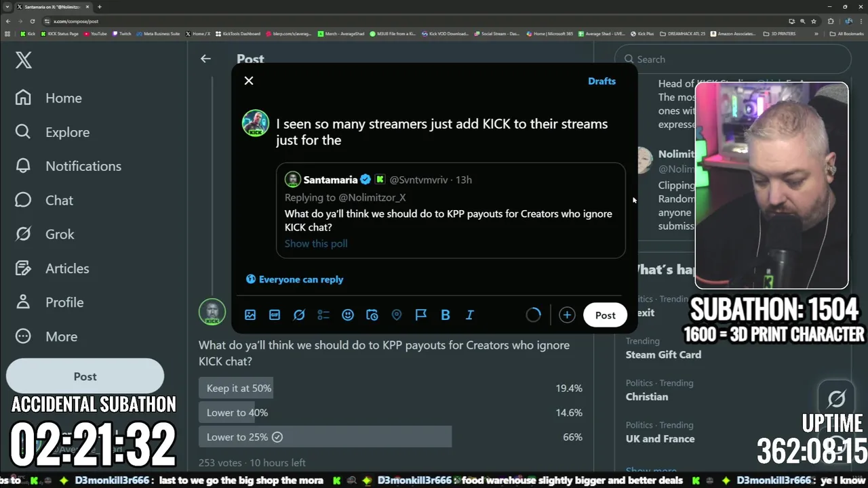The width and height of the screenshot is (868, 488).
Task: Click the X search field
Action: click(x=732, y=60)
